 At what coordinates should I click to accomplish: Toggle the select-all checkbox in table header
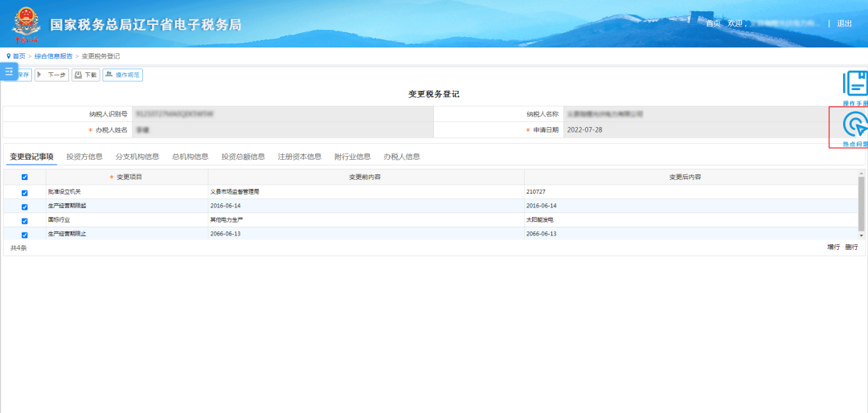coord(24,177)
